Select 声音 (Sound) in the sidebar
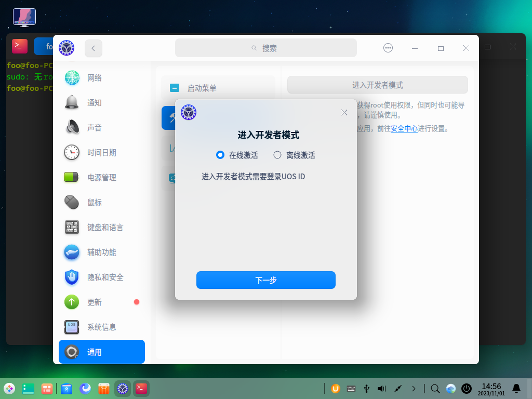This screenshot has width=532, height=399. point(94,128)
